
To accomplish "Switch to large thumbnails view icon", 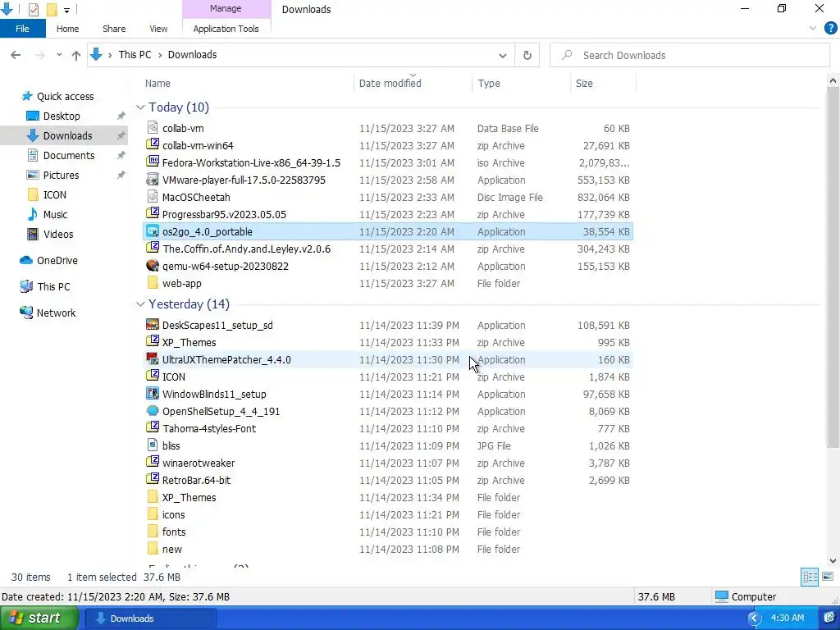I will (x=828, y=577).
